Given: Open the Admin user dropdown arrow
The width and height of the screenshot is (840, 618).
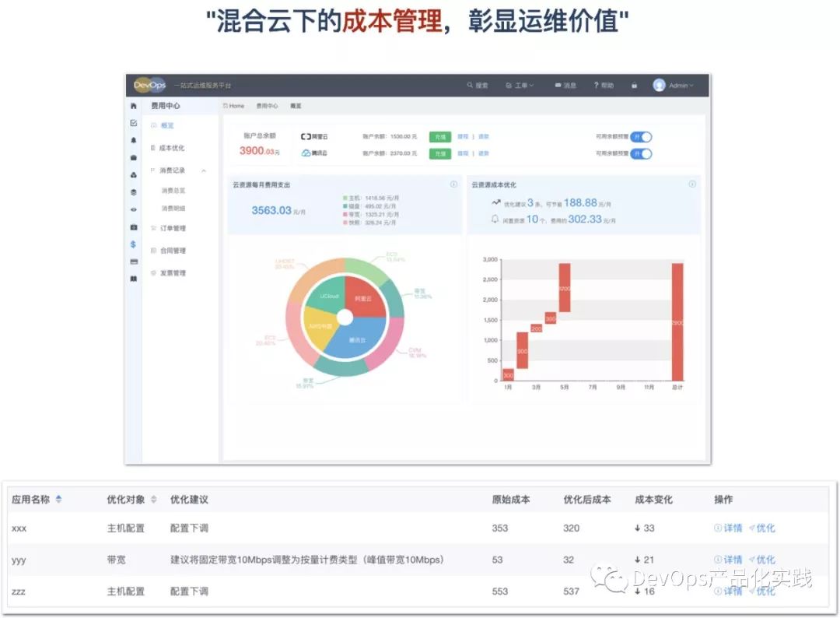Looking at the screenshot, I should pos(691,86).
